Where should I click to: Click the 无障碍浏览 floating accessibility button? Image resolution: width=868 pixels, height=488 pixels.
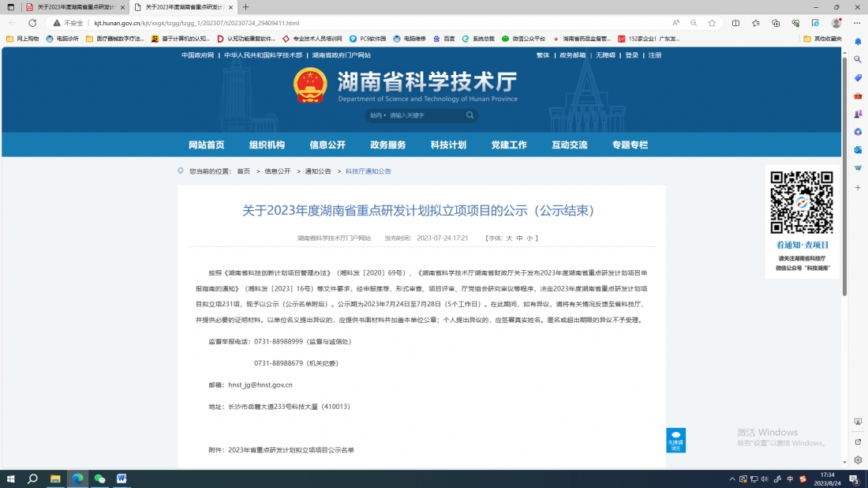(675, 440)
